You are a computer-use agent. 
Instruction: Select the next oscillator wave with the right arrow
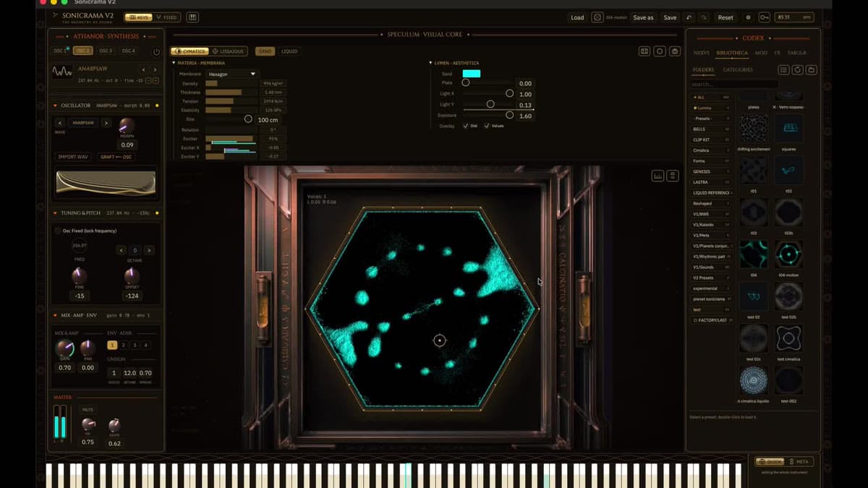106,123
